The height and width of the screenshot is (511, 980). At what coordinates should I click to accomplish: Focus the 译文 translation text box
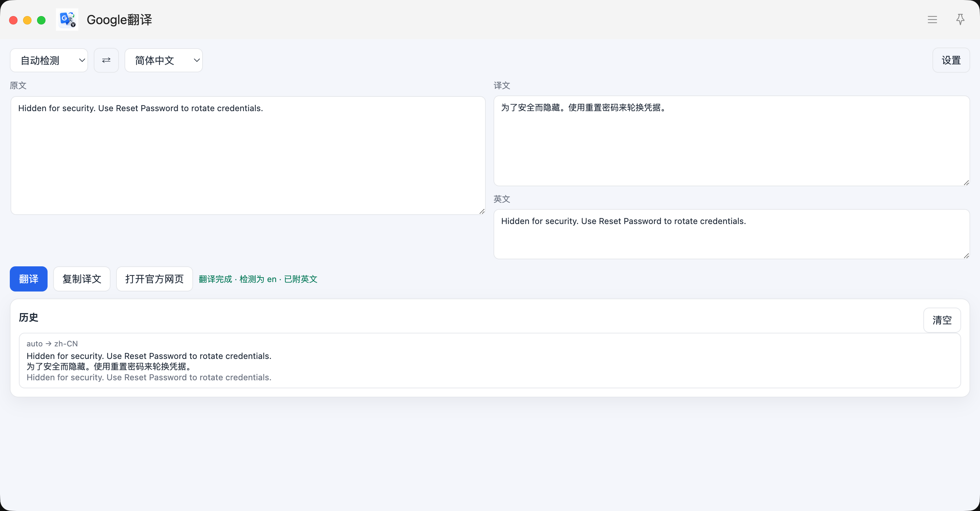(x=731, y=141)
